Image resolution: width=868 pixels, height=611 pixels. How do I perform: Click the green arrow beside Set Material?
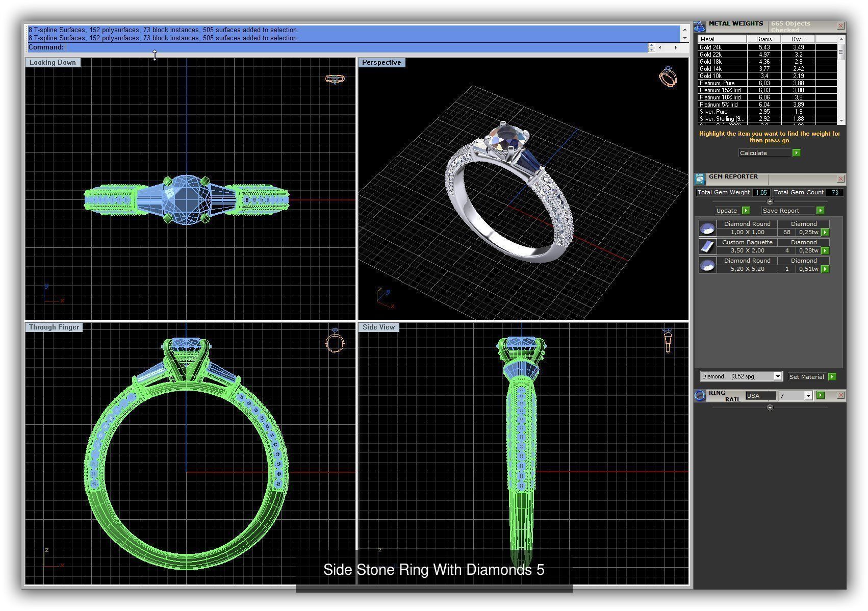click(832, 376)
